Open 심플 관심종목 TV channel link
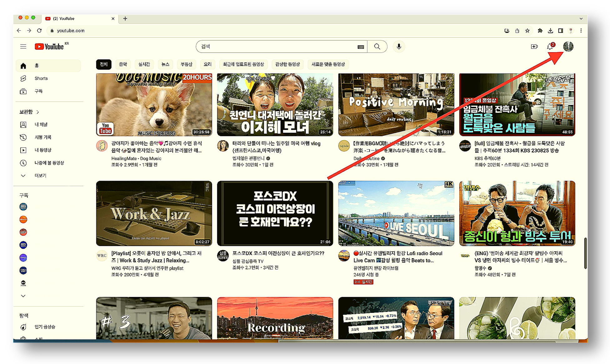This screenshot has height=364, width=610. [x=248, y=261]
